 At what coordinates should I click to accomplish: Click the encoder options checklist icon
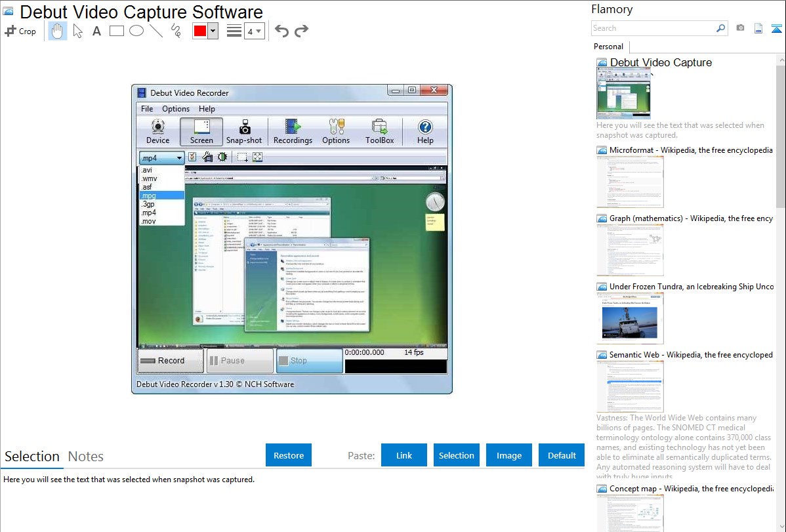click(x=192, y=157)
